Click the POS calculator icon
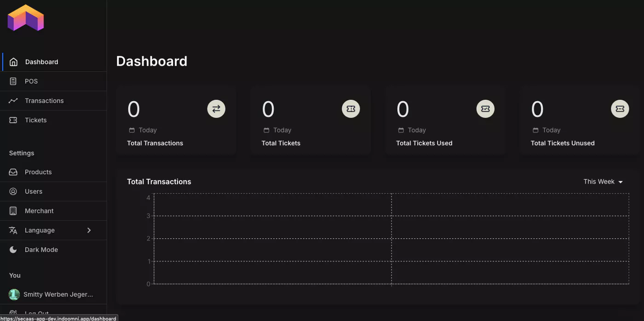 [x=13, y=81]
